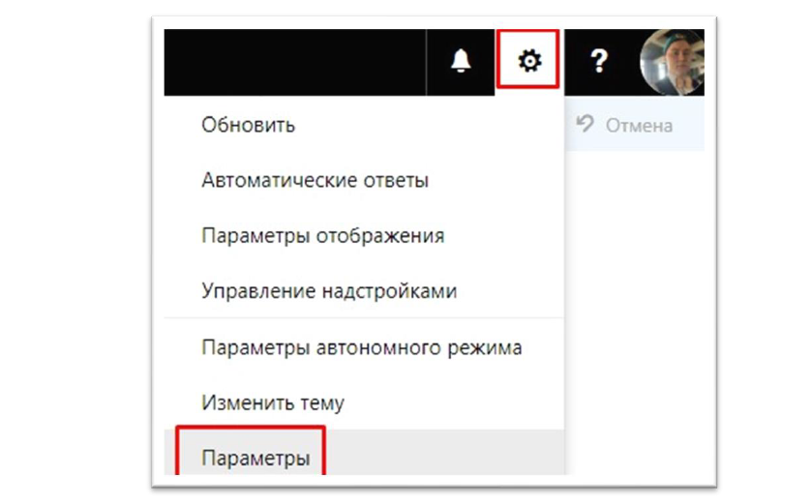Click the undo arrow icon beside Отмена
The width and height of the screenshot is (812, 504).
[x=584, y=124]
